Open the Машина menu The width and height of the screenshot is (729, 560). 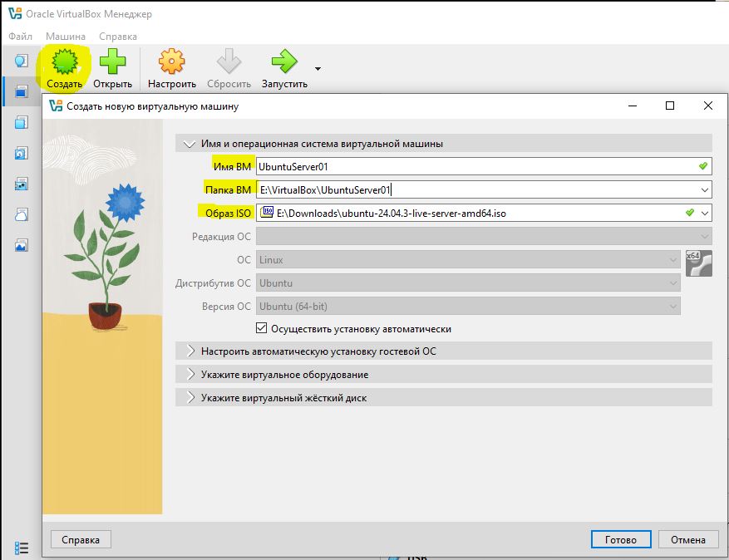coord(66,37)
